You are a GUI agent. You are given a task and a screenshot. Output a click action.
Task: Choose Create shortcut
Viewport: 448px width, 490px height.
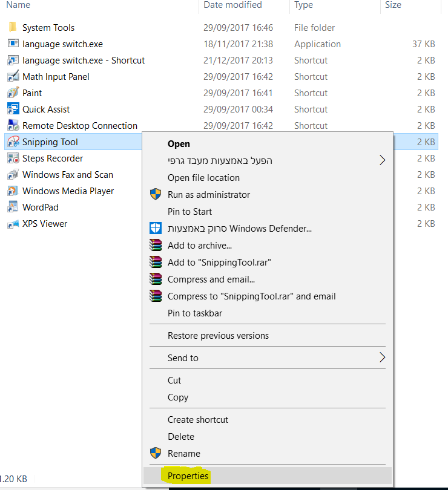click(x=268, y=419)
